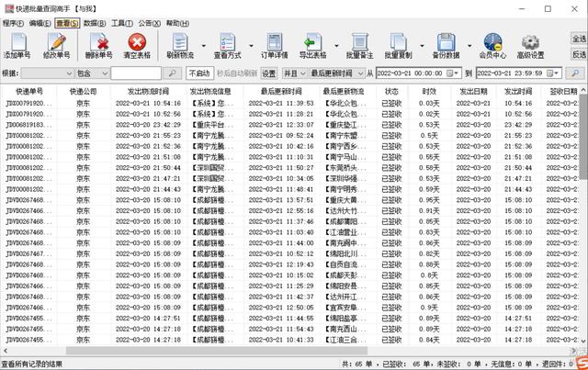Click the 查看所有记录的结果 status text
Screen dimensions: 588x370
32,364
